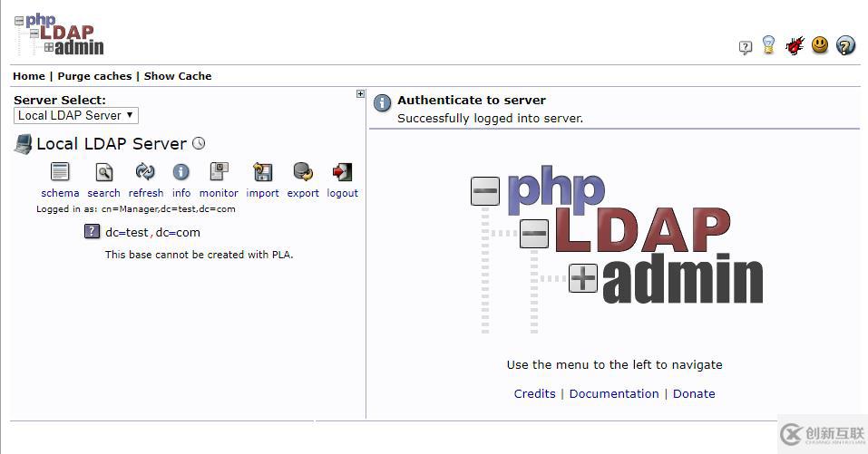Screen dimensions: 868x454
Task: Click the phpLDAPadmin logo in the header
Action: [x=59, y=34]
